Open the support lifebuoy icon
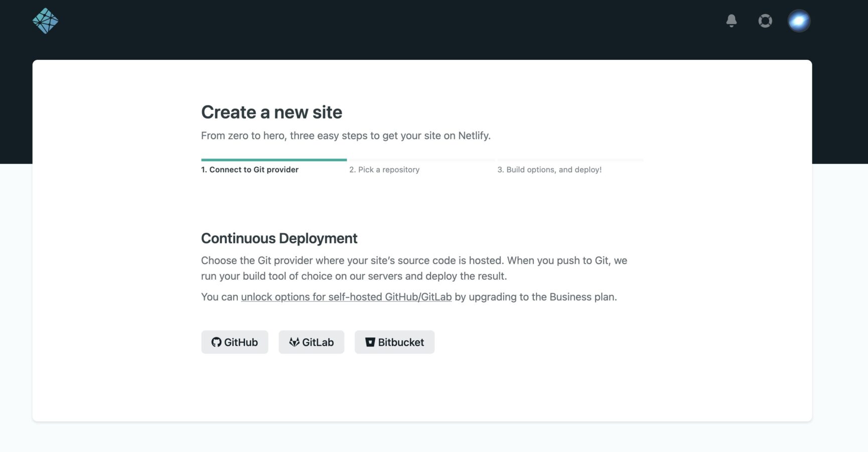 click(765, 21)
